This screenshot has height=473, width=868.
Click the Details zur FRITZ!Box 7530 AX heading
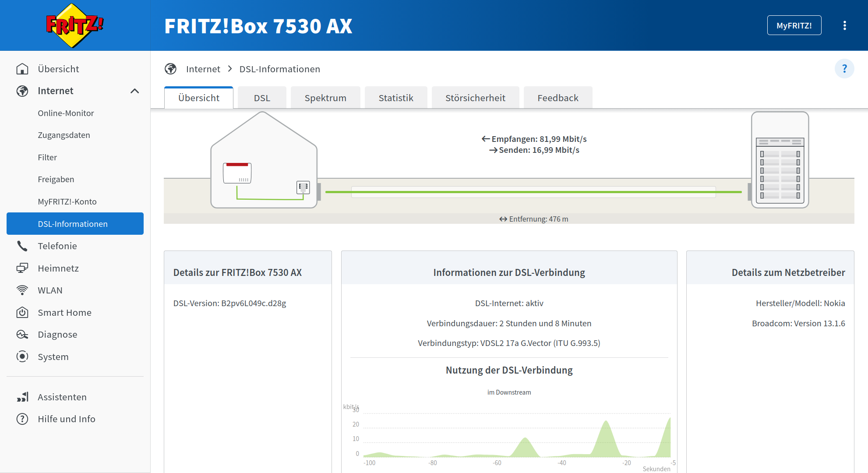pyautogui.click(x=238, y=272)
